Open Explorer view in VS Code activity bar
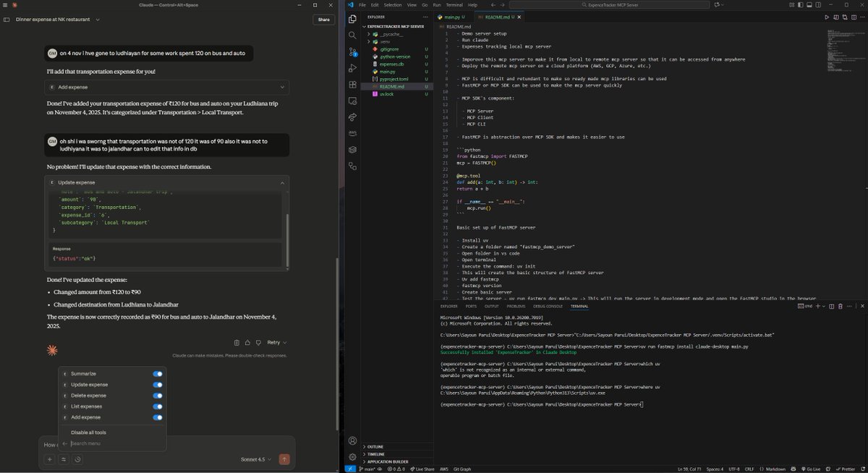 (352, 18)
